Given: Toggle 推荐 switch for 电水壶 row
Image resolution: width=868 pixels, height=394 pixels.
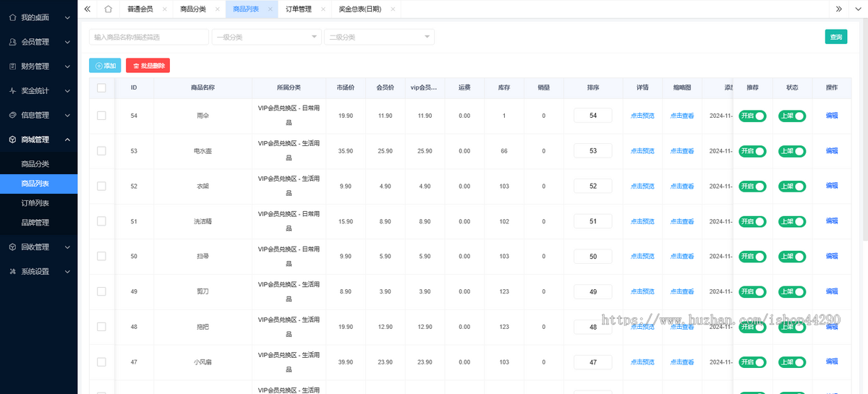Looking at the screenshot, I should (x=752, y=151).
